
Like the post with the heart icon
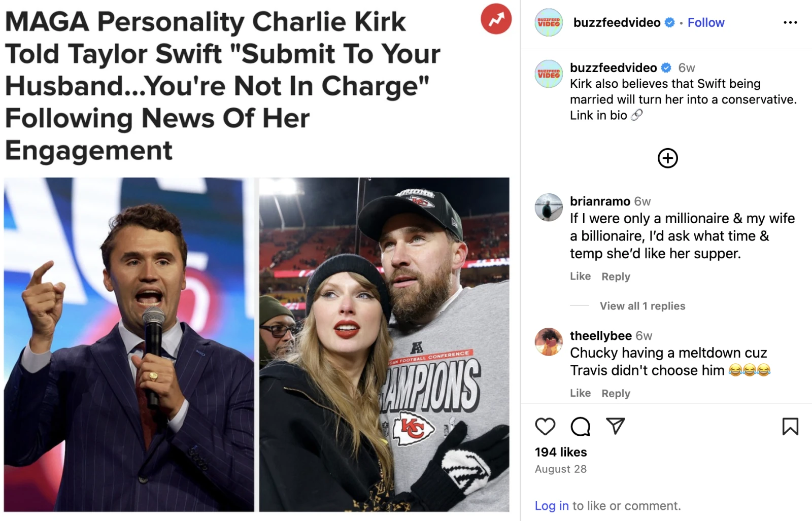(x=545, y=427)
